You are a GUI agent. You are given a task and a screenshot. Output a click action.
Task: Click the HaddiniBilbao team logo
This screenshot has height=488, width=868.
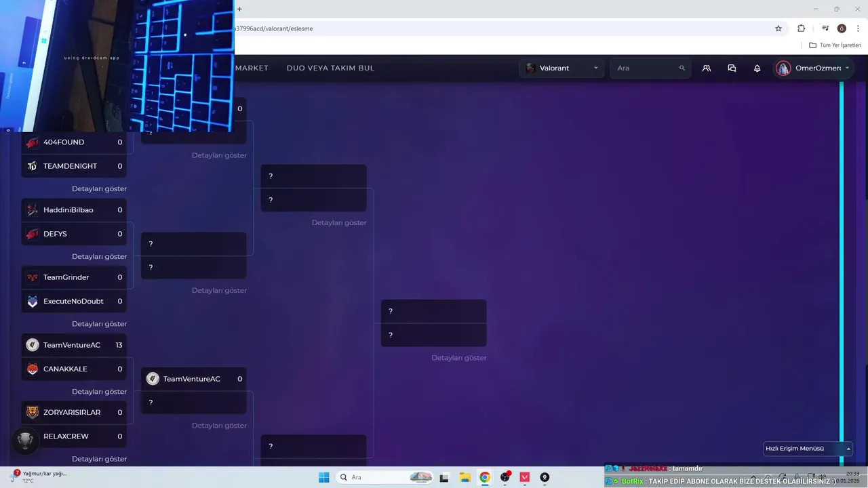33,210
